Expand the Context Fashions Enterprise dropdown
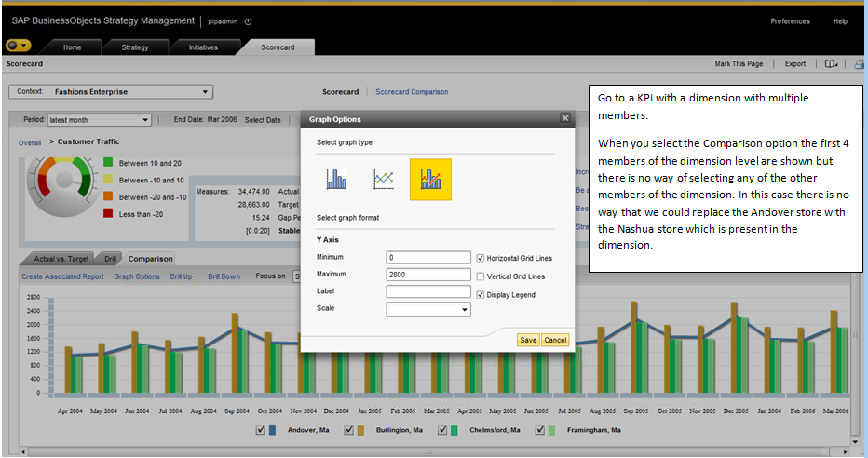Viewport: 868px width, 458px height. [111, 92]
